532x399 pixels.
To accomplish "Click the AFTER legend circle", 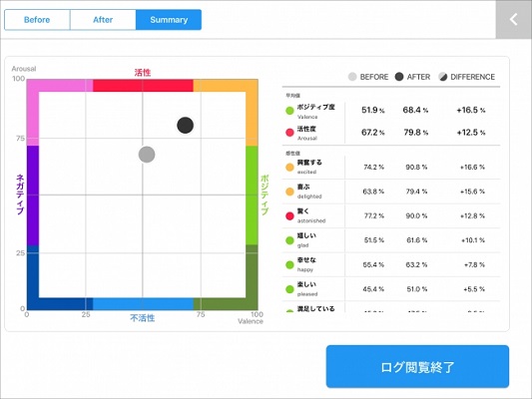I will 399,77.
